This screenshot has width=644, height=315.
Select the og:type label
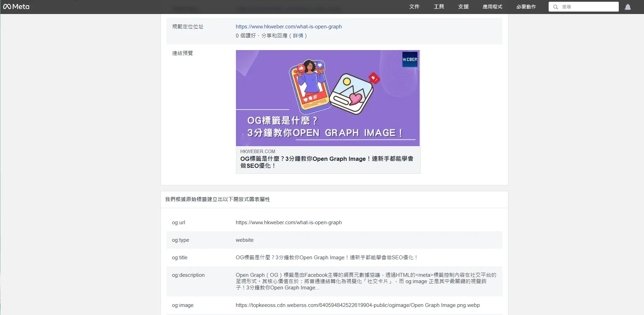(x=181, y=240)
